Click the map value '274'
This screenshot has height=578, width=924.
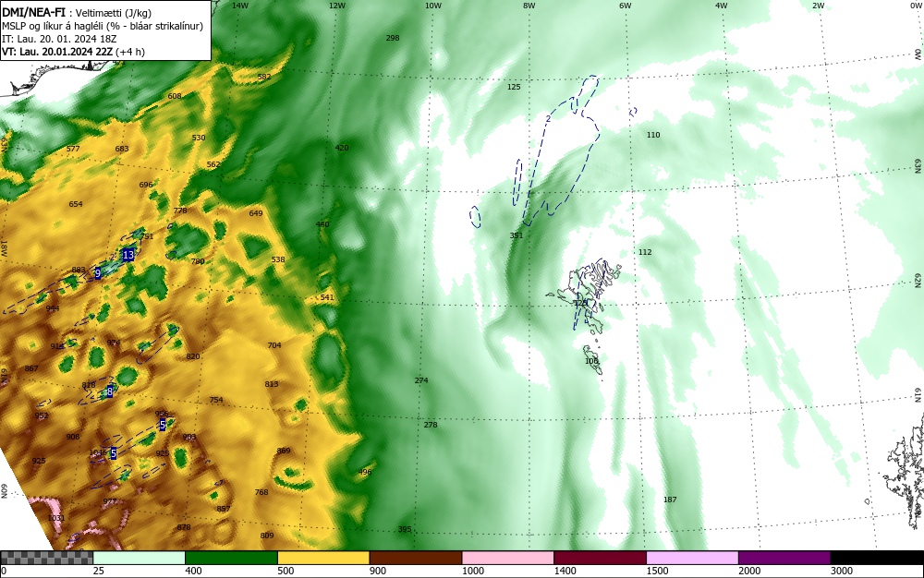[x=420, y=380]
